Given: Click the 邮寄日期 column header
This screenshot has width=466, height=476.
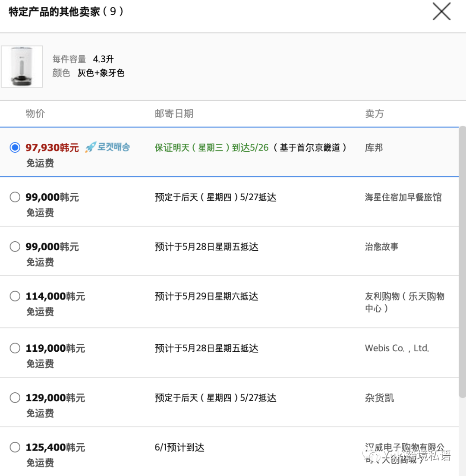Looking at the screenshot, I should pos(174,113).
